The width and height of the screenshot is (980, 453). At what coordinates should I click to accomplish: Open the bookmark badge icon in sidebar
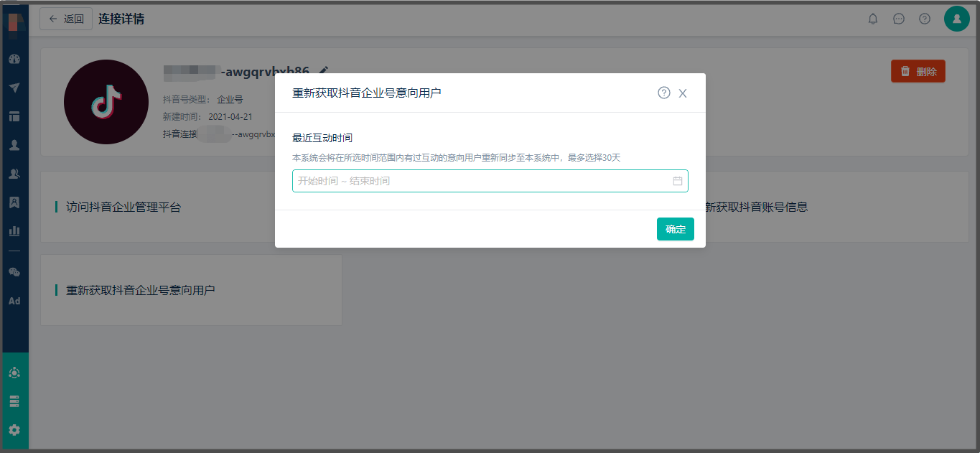tap(14, 202)
